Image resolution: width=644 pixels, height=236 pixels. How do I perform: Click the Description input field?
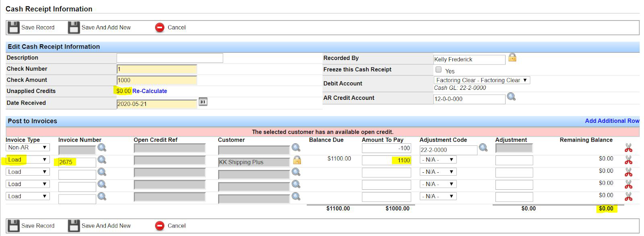170,58
